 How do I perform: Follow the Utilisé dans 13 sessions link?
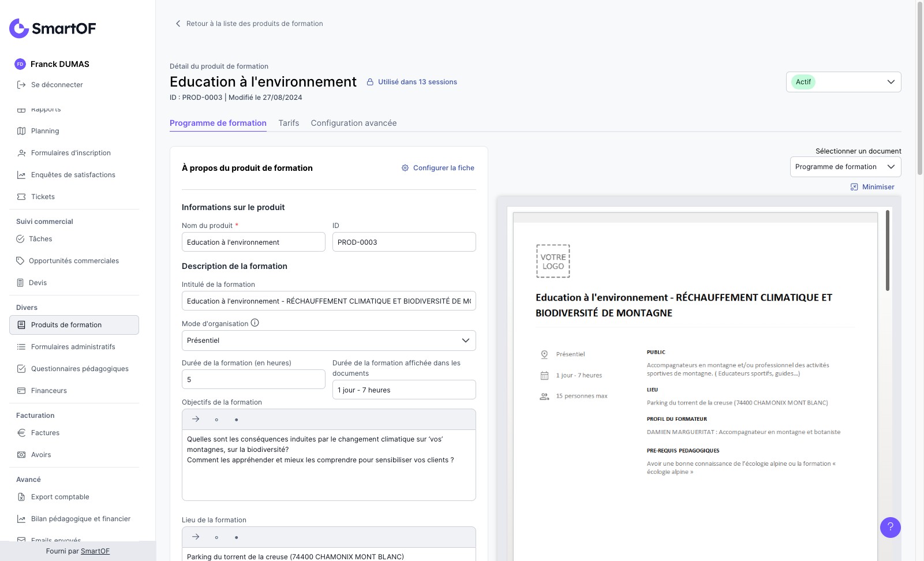click(417, 82)
